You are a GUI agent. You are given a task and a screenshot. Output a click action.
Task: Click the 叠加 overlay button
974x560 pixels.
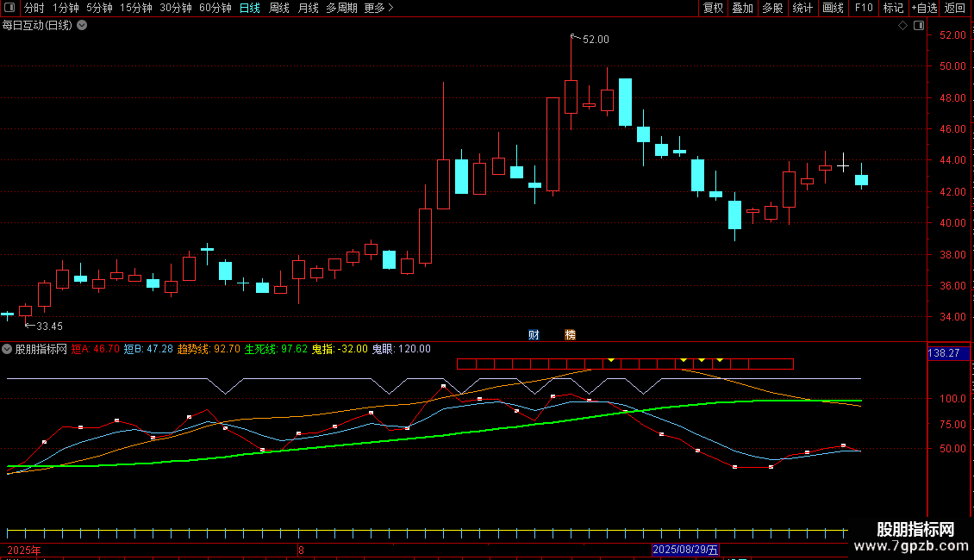pos(742,8)
